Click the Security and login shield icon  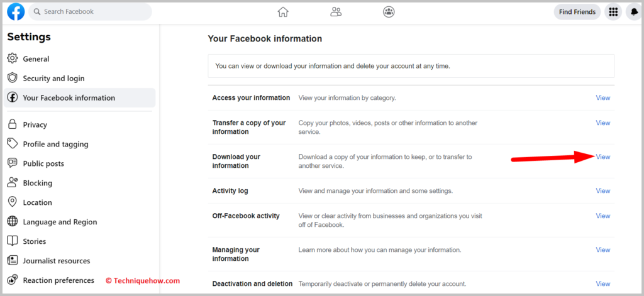[x=13, y=78]
